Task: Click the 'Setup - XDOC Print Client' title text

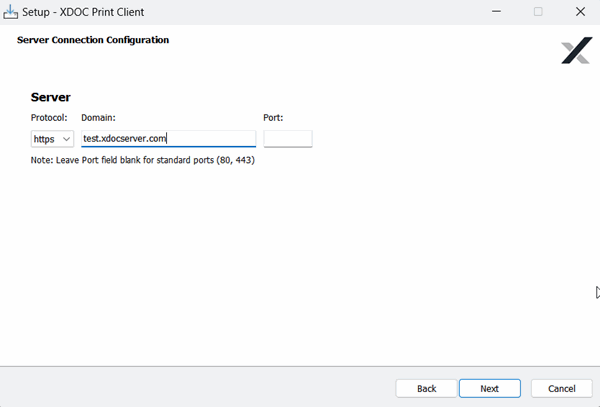Action: point(92,12)
